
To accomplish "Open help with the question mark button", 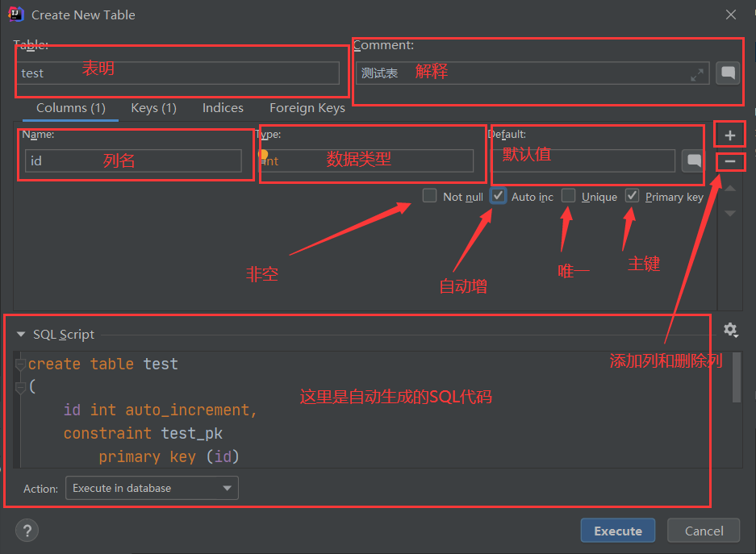I will 27,531.
